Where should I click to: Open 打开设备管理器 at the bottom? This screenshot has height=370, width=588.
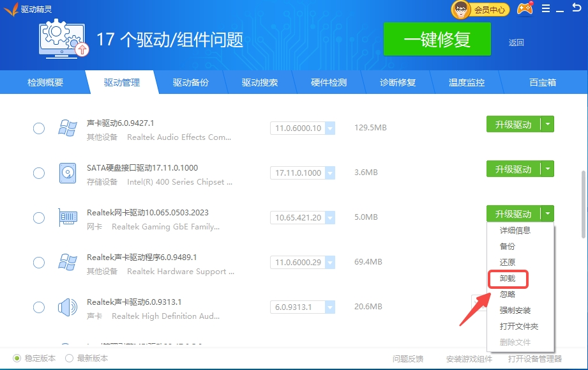click(x=534, y=359)
